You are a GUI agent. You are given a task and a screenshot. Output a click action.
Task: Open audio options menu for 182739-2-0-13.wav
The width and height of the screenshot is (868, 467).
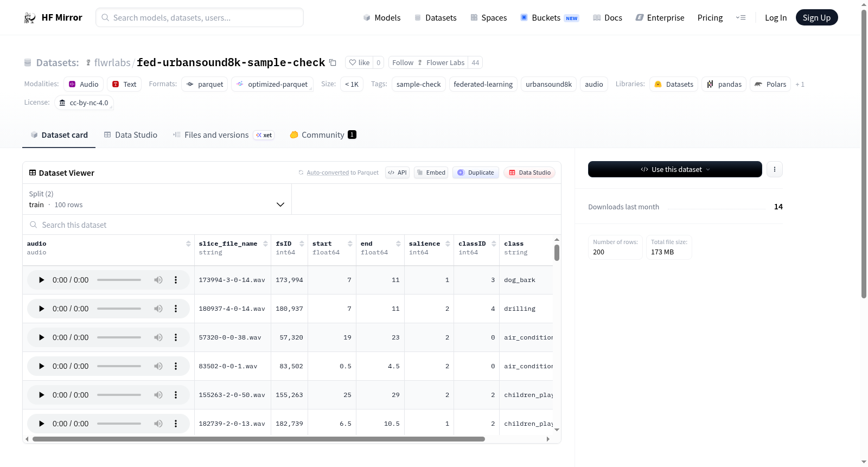tap(176, 424)
